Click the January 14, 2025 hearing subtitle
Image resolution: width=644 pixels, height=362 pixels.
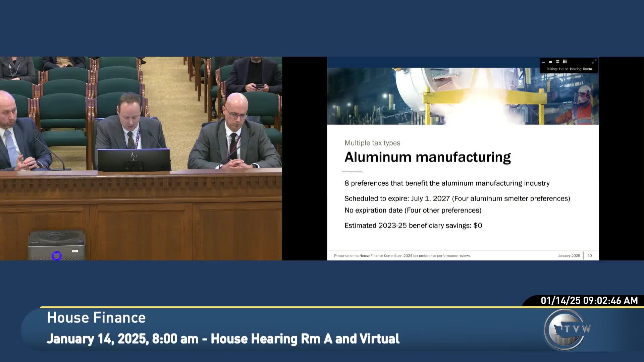point(223,339)
